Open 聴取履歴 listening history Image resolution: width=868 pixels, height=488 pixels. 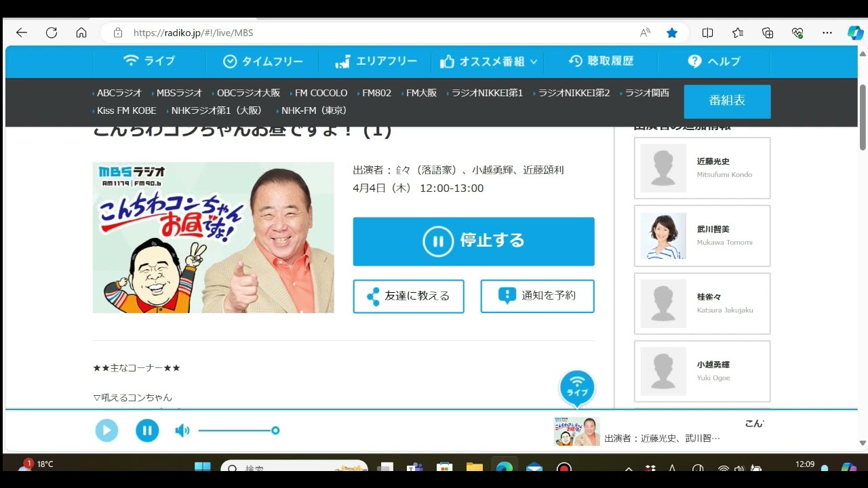tap(601, 62)
